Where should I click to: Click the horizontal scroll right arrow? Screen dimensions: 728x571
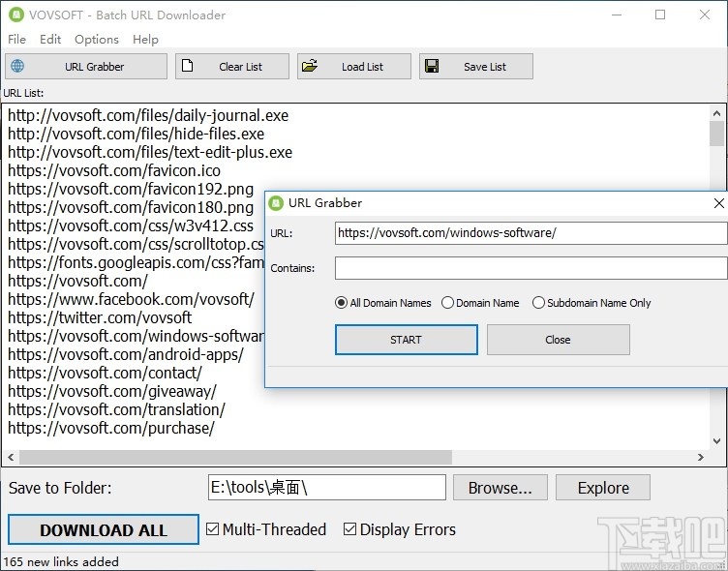[701, 457]
